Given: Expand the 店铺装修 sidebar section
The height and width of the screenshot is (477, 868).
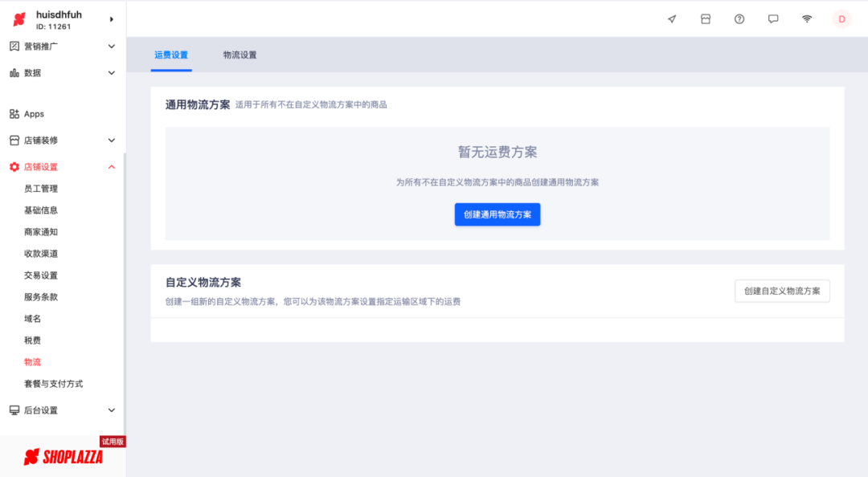Looking at the screenshot, I should click(x=112, y=141).
